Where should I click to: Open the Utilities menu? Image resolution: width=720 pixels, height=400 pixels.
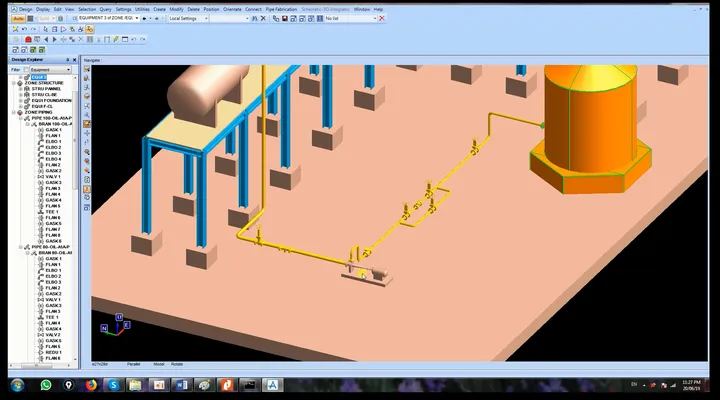coord(142,9)
